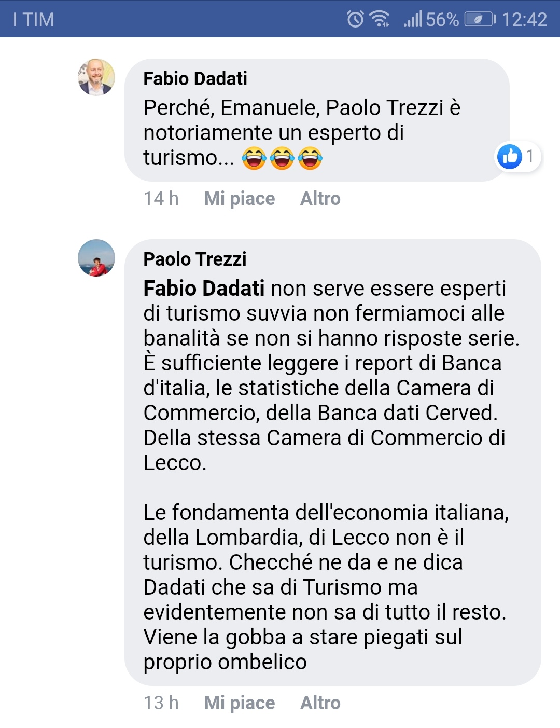Open Fabio Dadati's profile picture

click(x=96, y=77)
